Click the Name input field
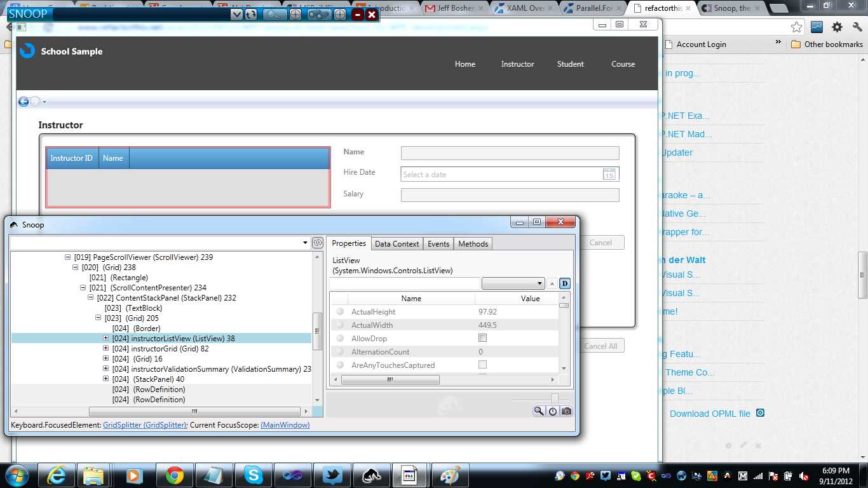The height and width of the screenshot is (488, 868). click(x=510, y=153)
